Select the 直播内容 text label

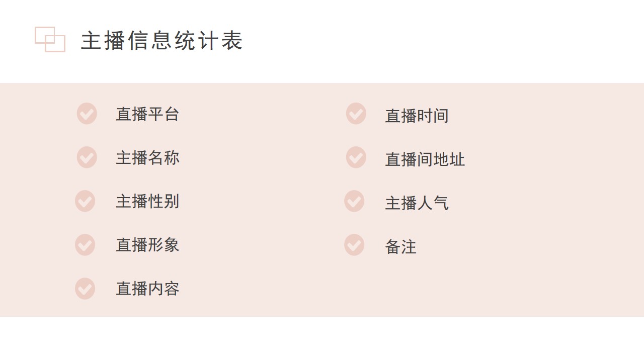coord(147,289)
